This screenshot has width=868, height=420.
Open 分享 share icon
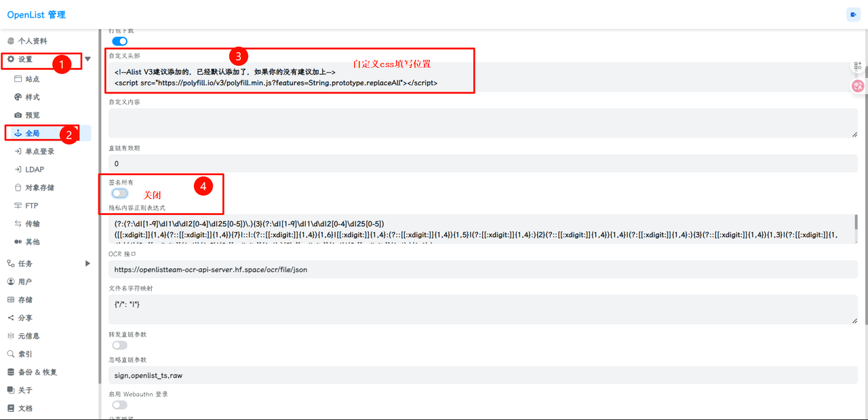click(11, 318)
